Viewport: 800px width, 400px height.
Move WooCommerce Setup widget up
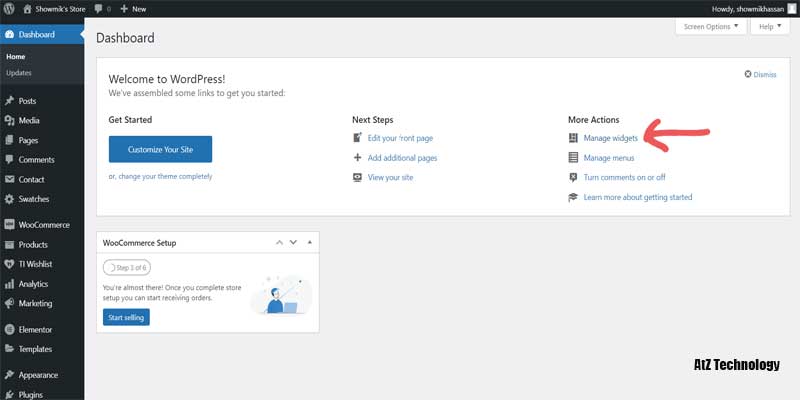click(x=280, y=243)
